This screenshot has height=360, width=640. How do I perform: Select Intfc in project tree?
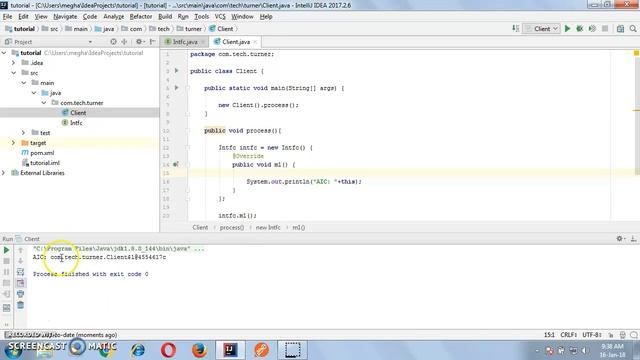tap(76, 123)
